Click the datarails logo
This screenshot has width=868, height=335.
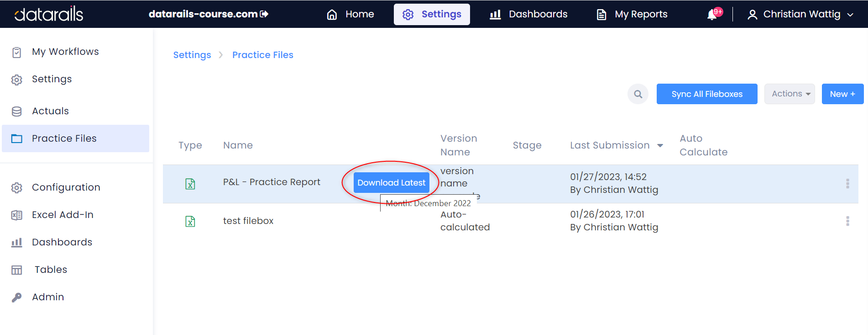(49, 14)
